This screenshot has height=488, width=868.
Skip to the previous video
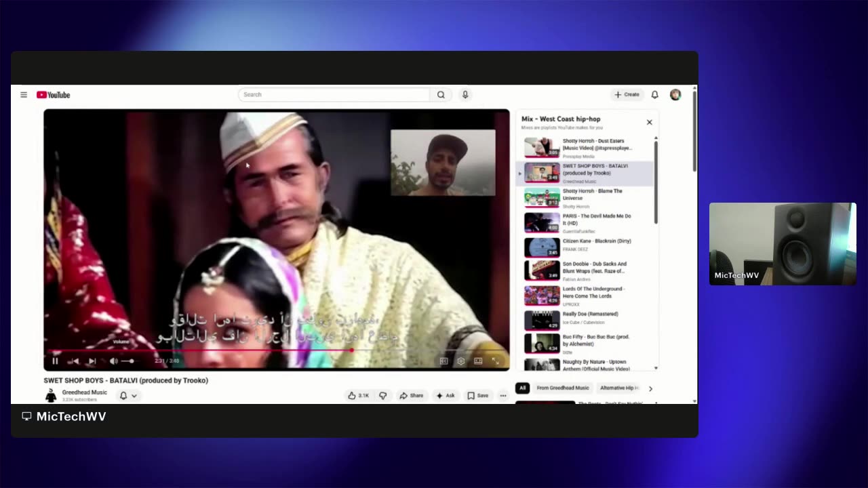pos(74,361)
